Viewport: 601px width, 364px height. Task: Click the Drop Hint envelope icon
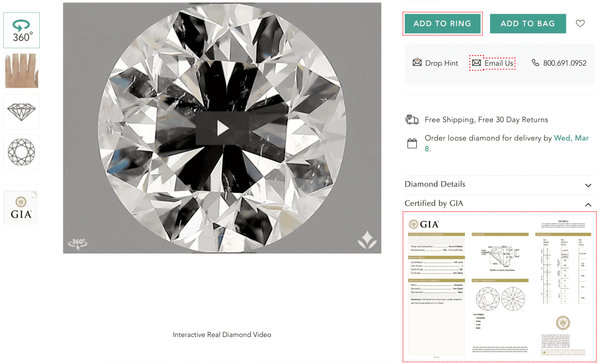pos(417,63)
